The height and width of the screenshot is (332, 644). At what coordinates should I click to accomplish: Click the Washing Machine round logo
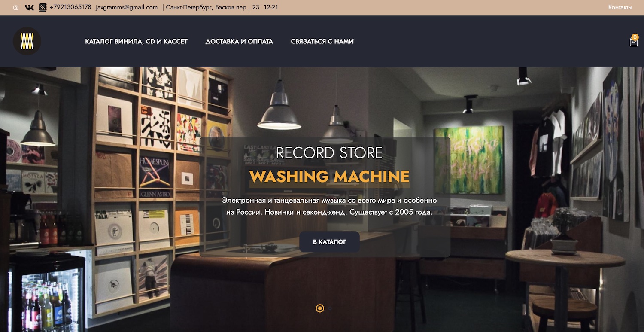click(27, 41)
